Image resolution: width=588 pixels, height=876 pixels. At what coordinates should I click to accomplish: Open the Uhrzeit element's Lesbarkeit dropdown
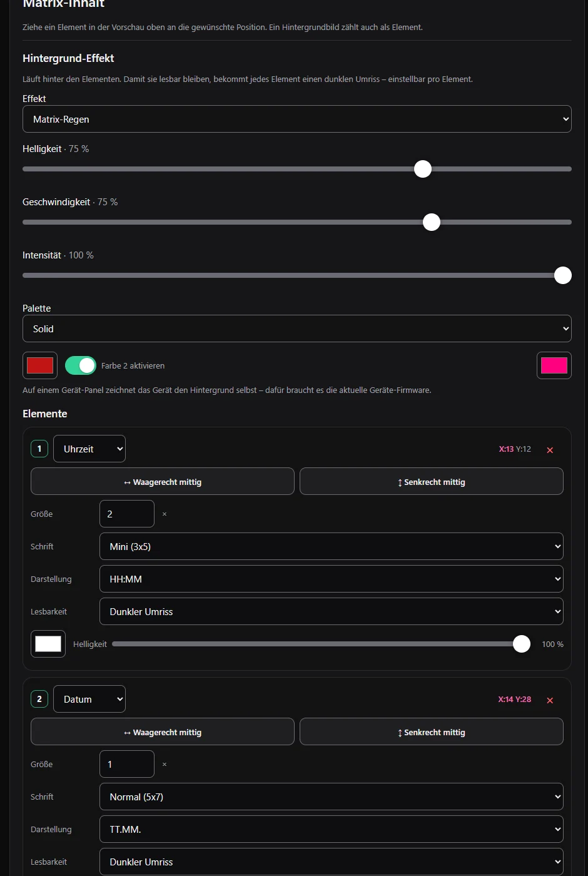332,611
